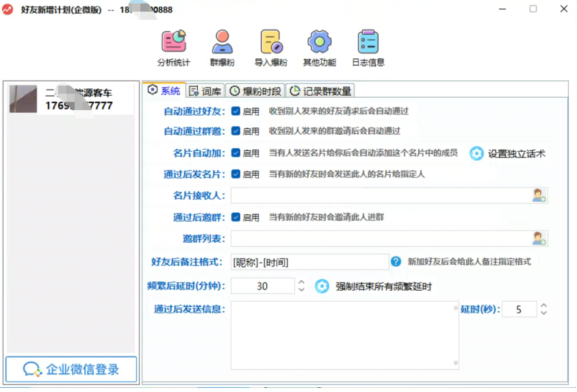Open the 其他功能 gear icon
This screenshot has height=392, width=577.
(320, 41)
